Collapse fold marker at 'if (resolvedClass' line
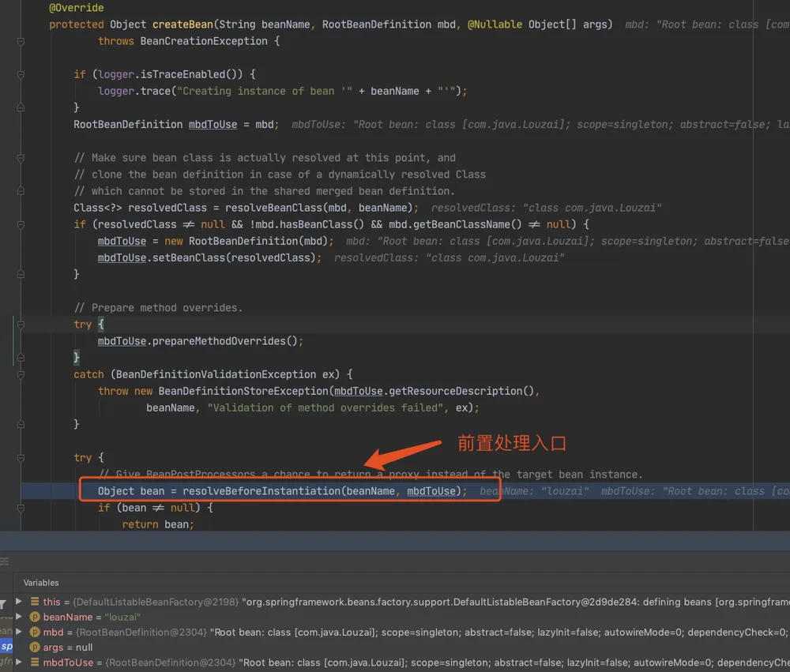Viewport: 790px width, 672px height. pyautogui.click(x=21, y=225)
